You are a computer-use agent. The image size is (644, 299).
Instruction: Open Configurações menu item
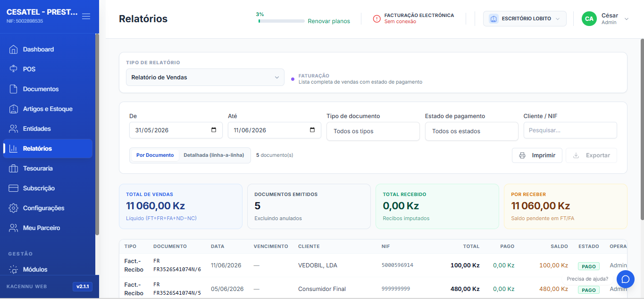click(48, 208)
